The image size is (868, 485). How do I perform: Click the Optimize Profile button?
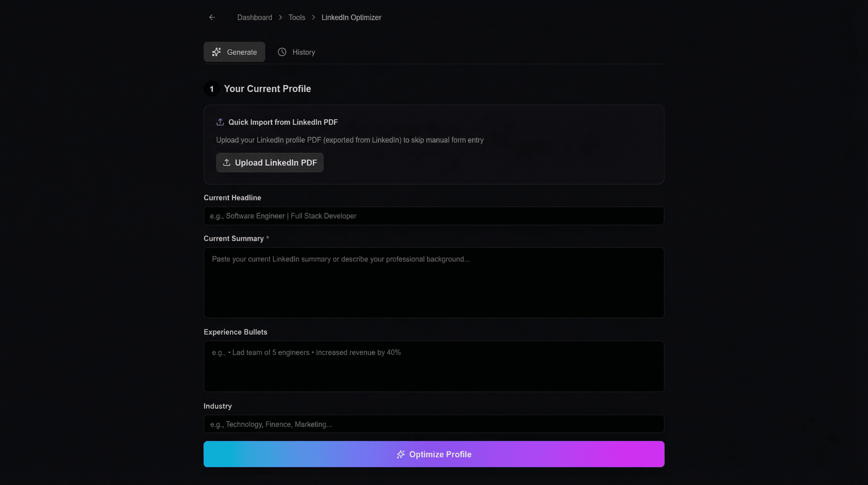pyautogui.click(x=434, y=454)
